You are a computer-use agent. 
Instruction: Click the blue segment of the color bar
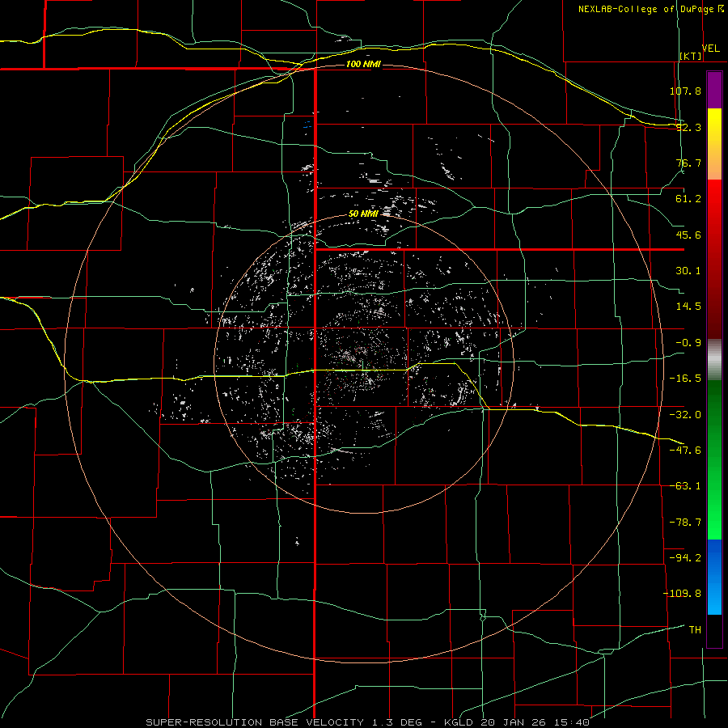pyautogui.click(x=714, y=577)
